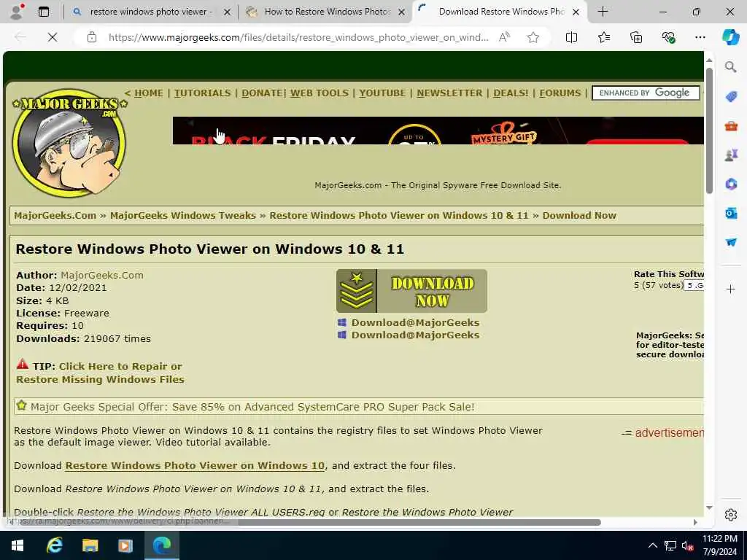Open Advanced SystemCare PRO special offer
747x560 pixels.
pos(252,407)
